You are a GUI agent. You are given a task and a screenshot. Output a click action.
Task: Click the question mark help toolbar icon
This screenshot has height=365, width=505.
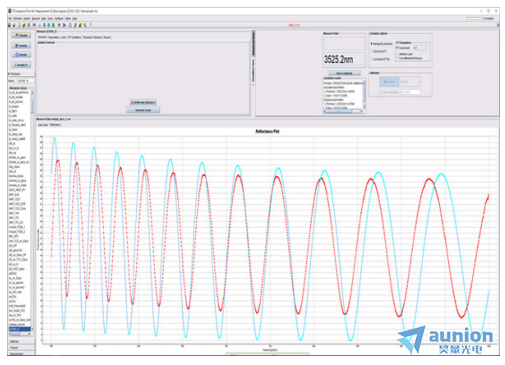click(x=90, y=25)
